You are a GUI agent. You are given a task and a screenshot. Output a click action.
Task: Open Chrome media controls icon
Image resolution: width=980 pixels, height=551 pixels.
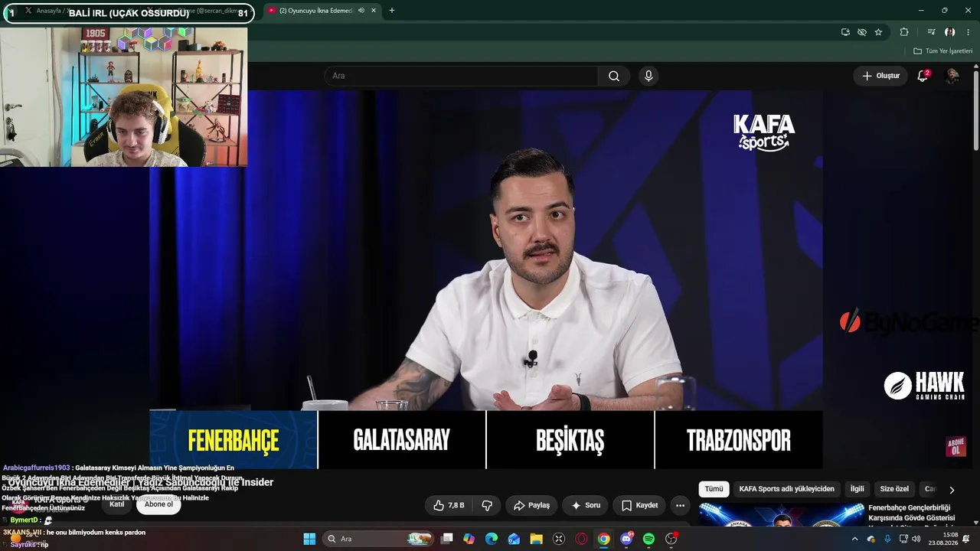click(931, 32)
